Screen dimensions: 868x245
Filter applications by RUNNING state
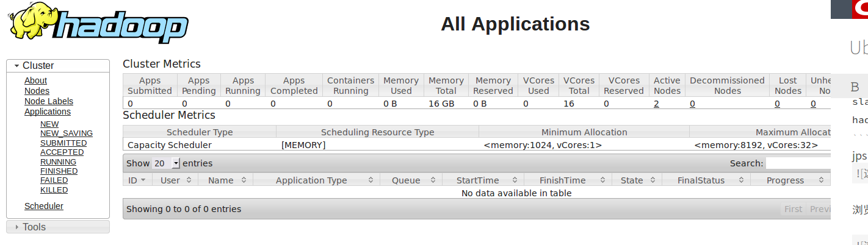click(x=58, y=162)
